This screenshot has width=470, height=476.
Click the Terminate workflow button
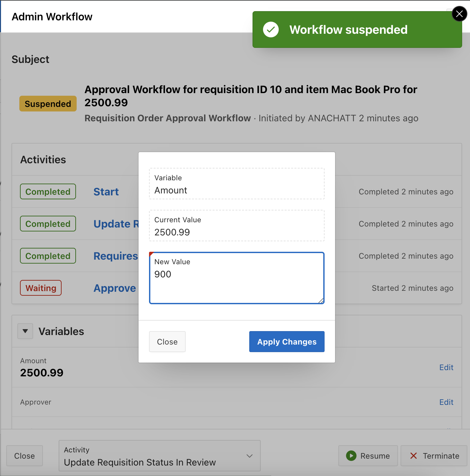coord(434,456)
